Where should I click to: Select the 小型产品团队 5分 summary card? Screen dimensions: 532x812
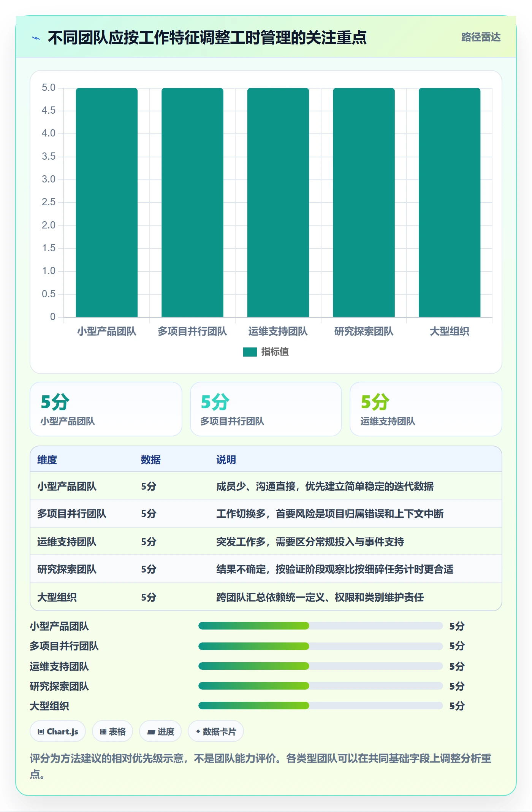[x=106, y=409]
